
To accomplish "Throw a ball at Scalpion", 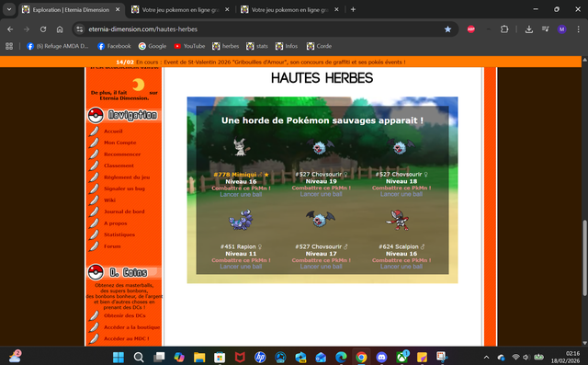I will (401, 267).
